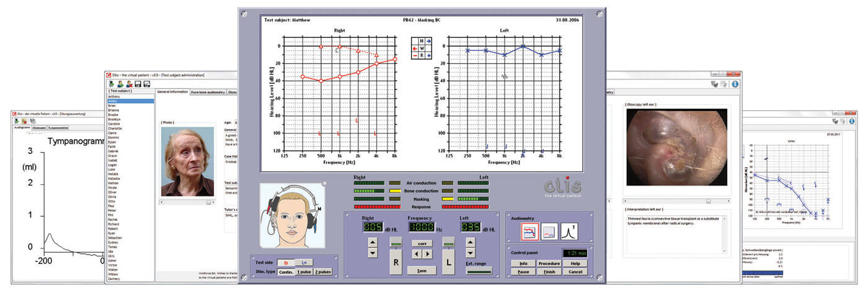This screenshot has width=868, height=296.
Task: Click the first save disk icon in toolbar
Action: pos(138,84)
